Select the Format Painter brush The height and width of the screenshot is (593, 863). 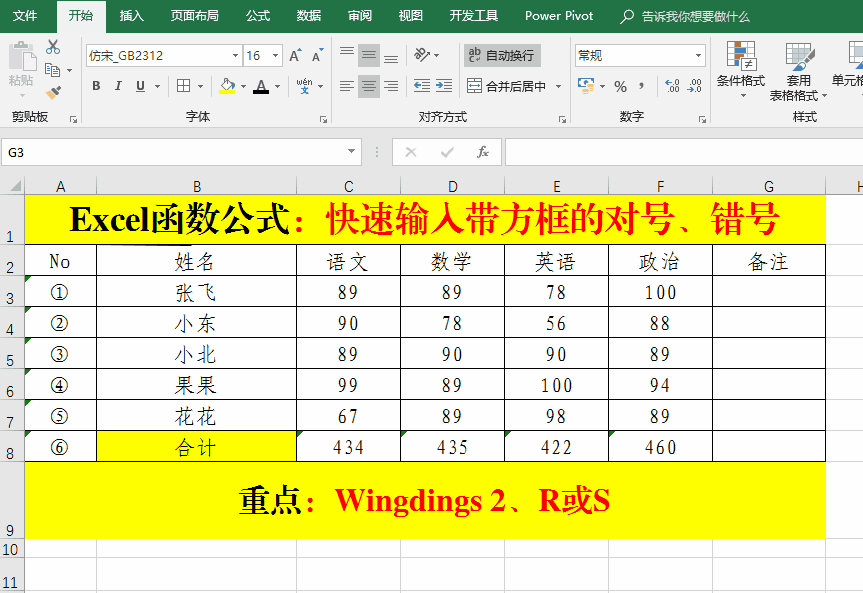pyautogui.click(x=53, y=93)
